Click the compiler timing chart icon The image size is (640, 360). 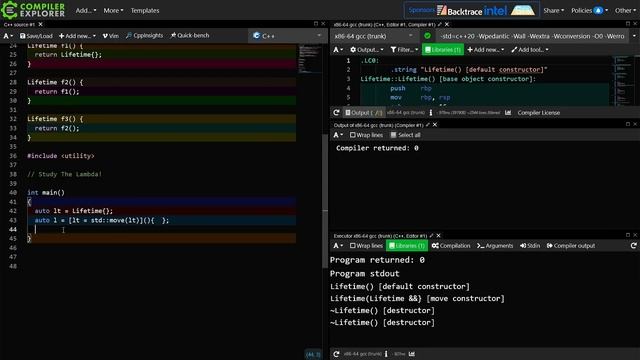(508, 113)
